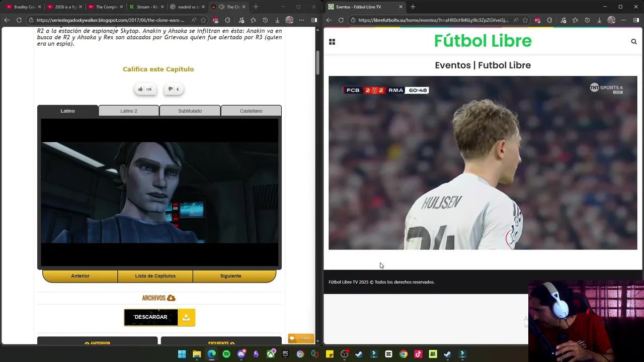This screenshot has width=644, height=362.
Task: Click the Fútbol Libre site logo
Action: 482,41
